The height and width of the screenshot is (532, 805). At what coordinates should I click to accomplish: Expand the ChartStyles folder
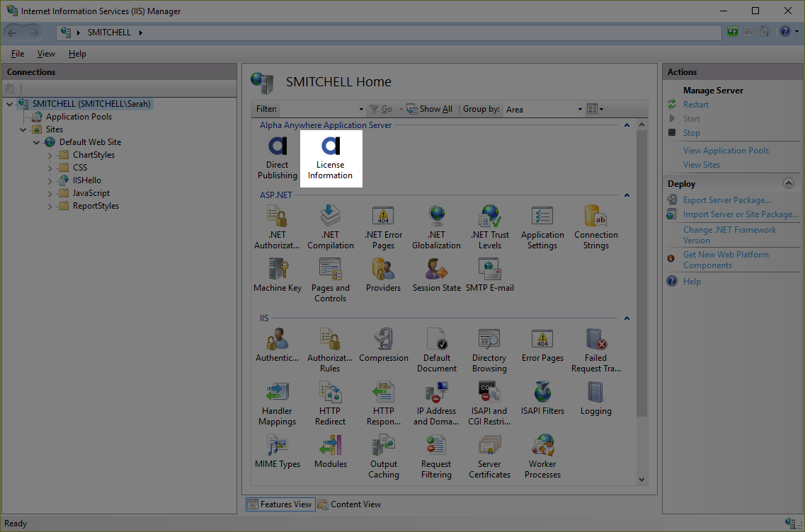(x=50, y=156)
